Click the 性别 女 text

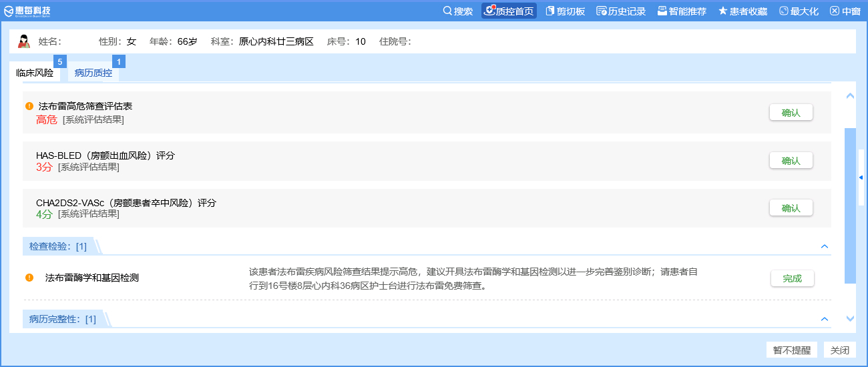(118, 41)
